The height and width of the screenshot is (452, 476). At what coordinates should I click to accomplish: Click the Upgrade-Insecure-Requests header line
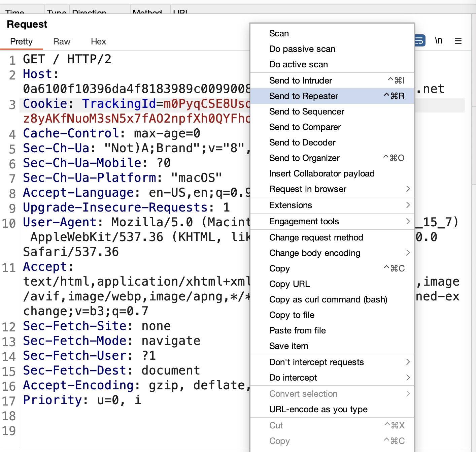pos(127,207)
